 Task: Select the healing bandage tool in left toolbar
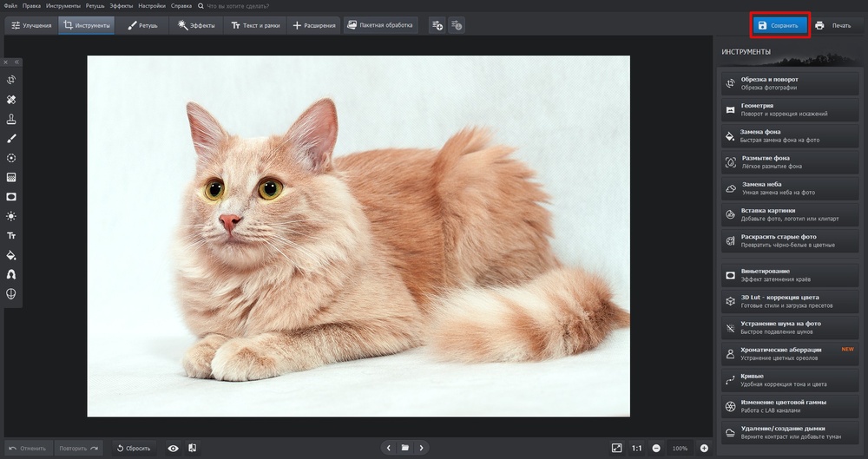point(11,100)
